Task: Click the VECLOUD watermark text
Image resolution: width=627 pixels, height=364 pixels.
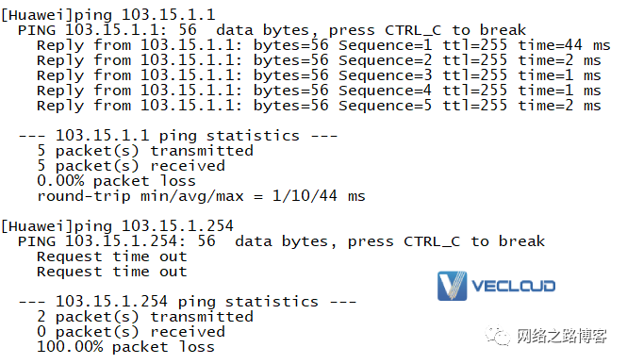Action: coord(514,286)
